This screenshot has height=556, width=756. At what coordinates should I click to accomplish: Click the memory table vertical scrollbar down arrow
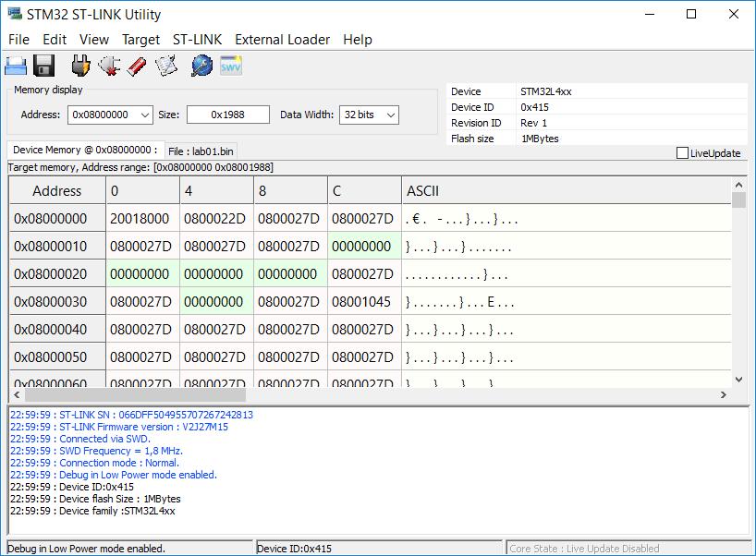(738, 380)
